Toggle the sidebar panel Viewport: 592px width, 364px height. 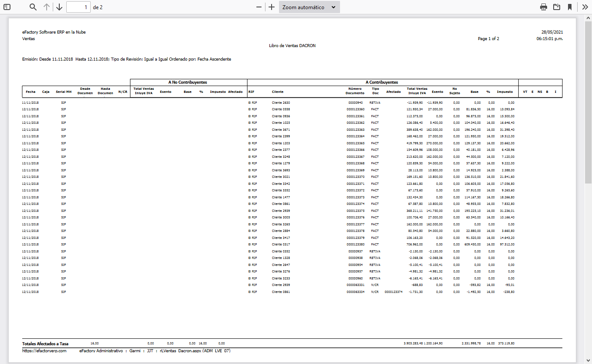click(7, 7)
